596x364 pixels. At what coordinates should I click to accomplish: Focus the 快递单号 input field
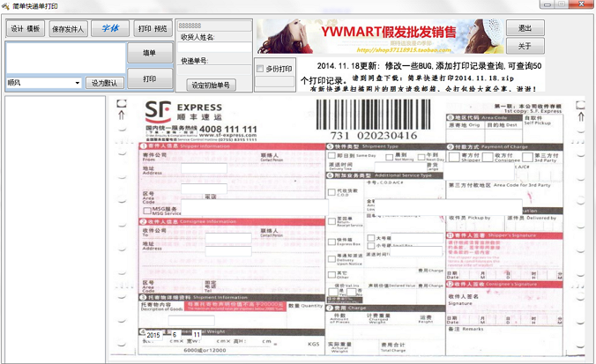tap(214, 71)
